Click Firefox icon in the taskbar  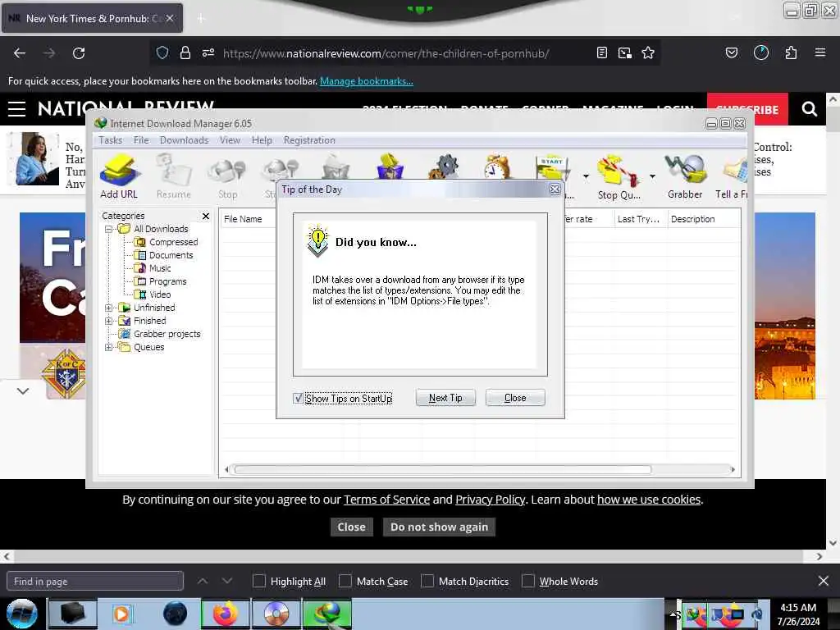click(x=226, y=614)
